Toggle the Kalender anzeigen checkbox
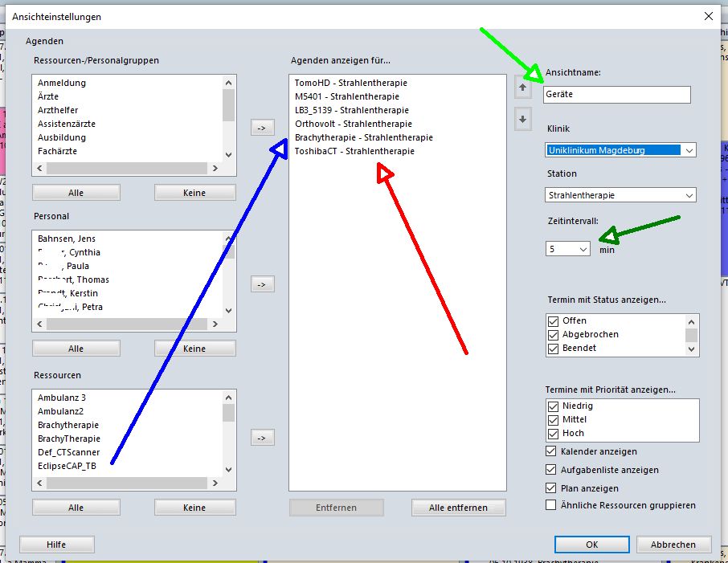Screen dimensions: 728x563 [551, 451]
